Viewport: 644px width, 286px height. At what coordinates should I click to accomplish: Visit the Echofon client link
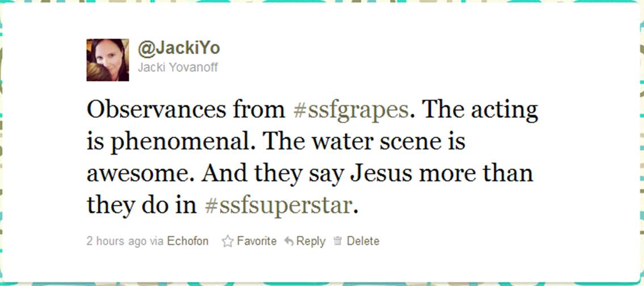pos(188,241)
